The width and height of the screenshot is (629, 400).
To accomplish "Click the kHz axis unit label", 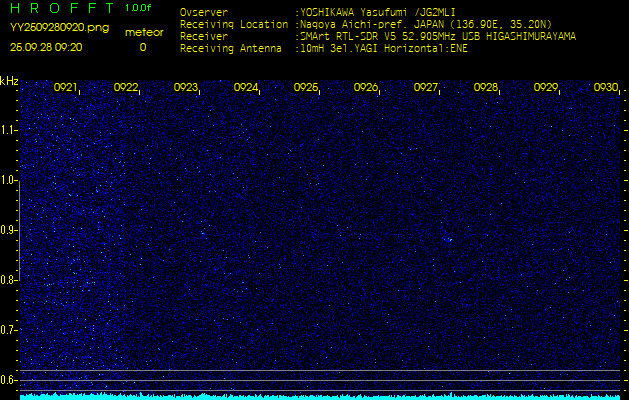I will point(9,81).
